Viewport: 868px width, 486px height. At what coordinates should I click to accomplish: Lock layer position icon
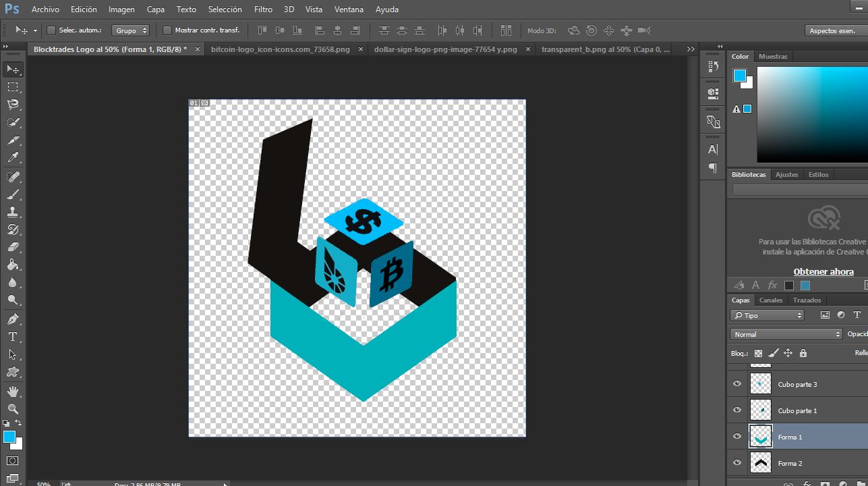[x=788, y=353]
